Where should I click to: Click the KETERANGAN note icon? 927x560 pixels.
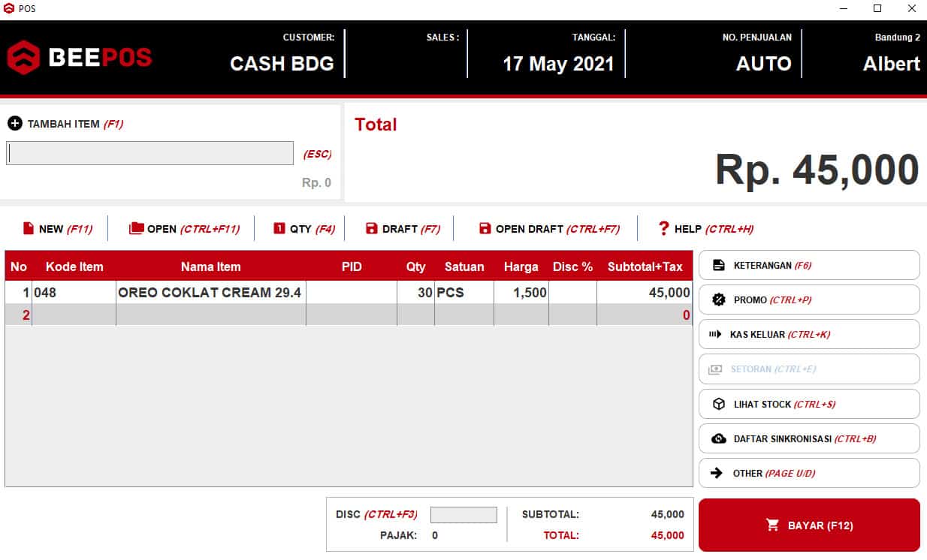pyautogui.click(x=718, y=265)
